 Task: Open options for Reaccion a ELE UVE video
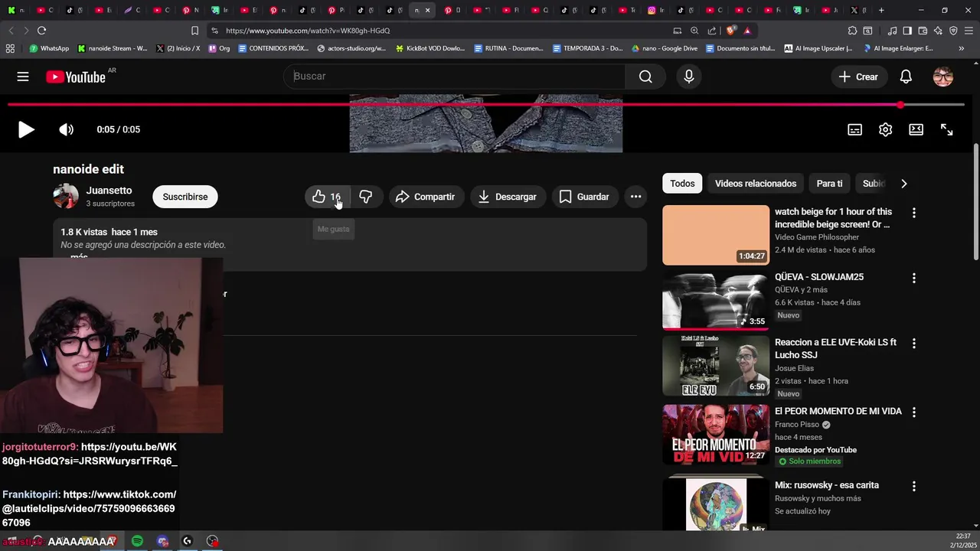click(x=913, y=344)
